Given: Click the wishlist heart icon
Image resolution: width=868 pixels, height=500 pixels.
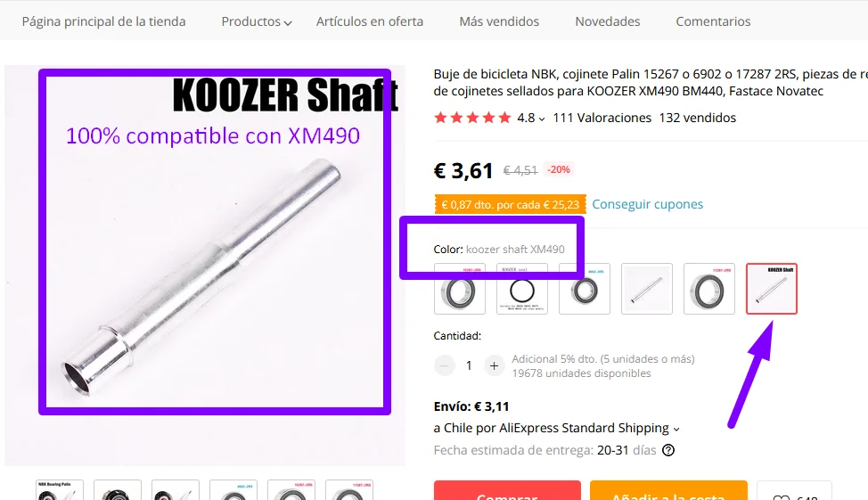Looking at the screenshot, I should (781, 496).
